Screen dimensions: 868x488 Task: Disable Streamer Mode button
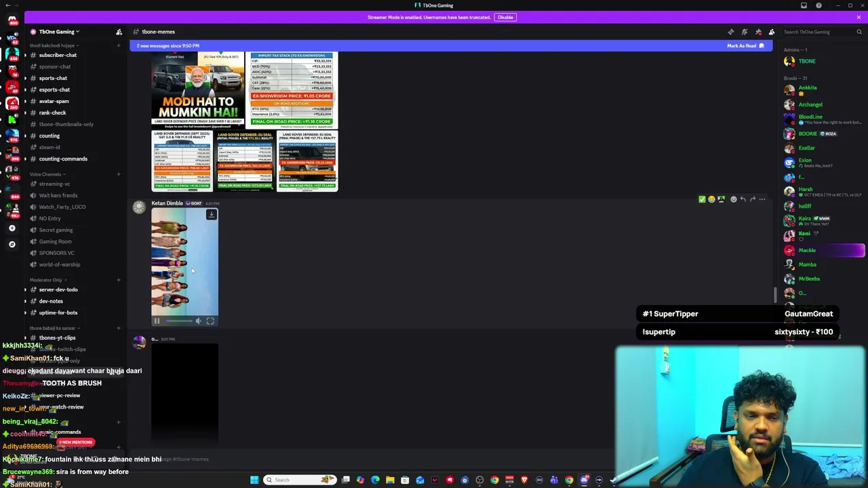click(505, 17)
